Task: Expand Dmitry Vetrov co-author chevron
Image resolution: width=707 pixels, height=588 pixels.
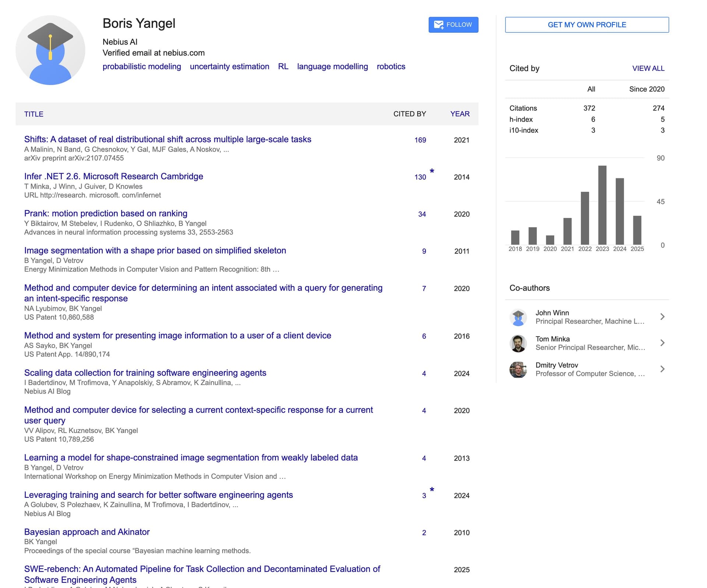Action: [662, 369]
